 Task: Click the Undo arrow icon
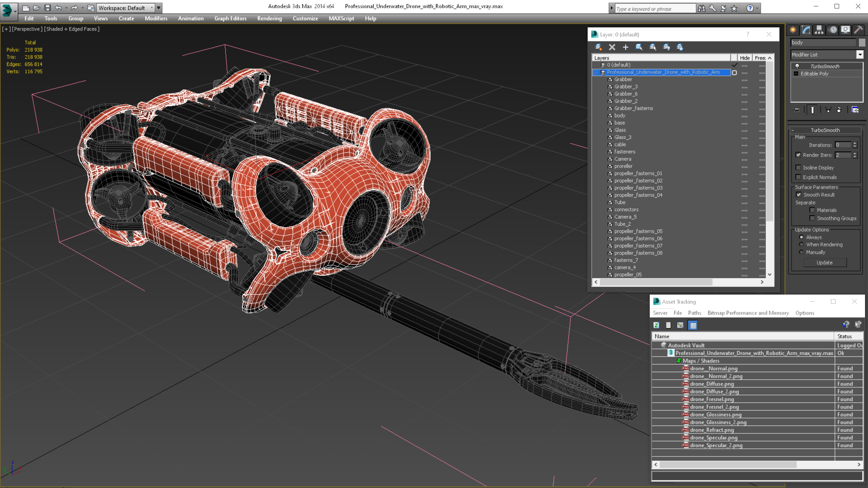(58, 8)
